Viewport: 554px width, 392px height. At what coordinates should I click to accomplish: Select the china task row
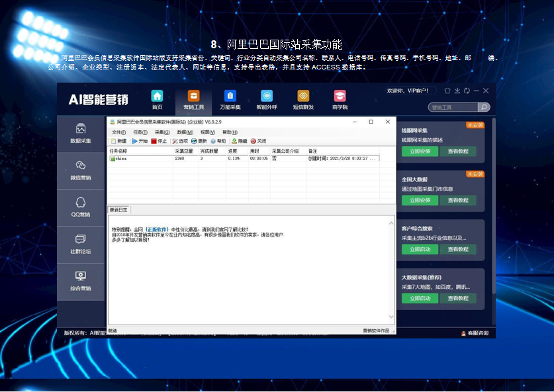[244, 159]
